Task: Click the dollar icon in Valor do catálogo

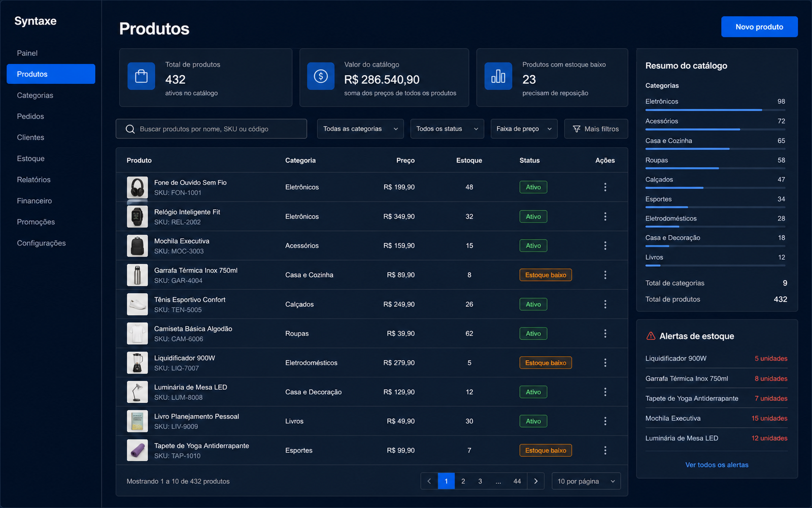Action: pyautogui.click(x=321, y=76)
